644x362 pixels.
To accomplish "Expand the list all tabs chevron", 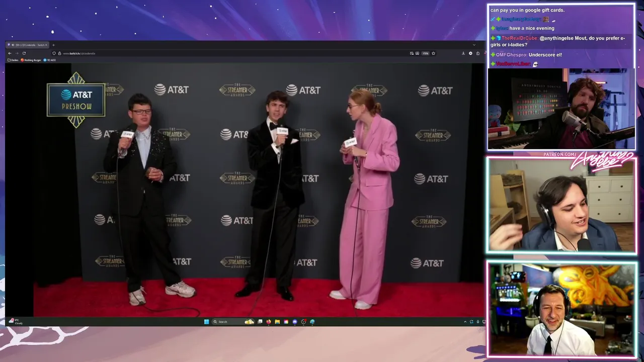I will click(474, 45).
